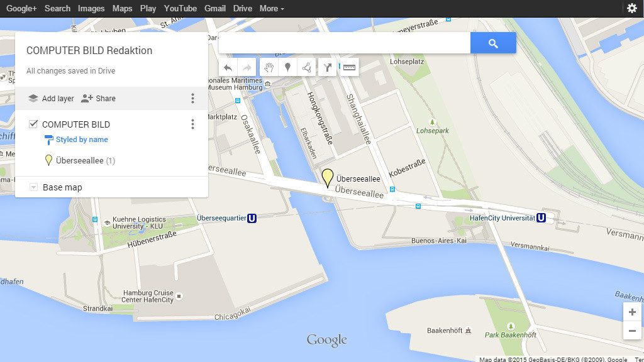Click the blue search magnifier button
644x362 pixels.
(493, 43)
